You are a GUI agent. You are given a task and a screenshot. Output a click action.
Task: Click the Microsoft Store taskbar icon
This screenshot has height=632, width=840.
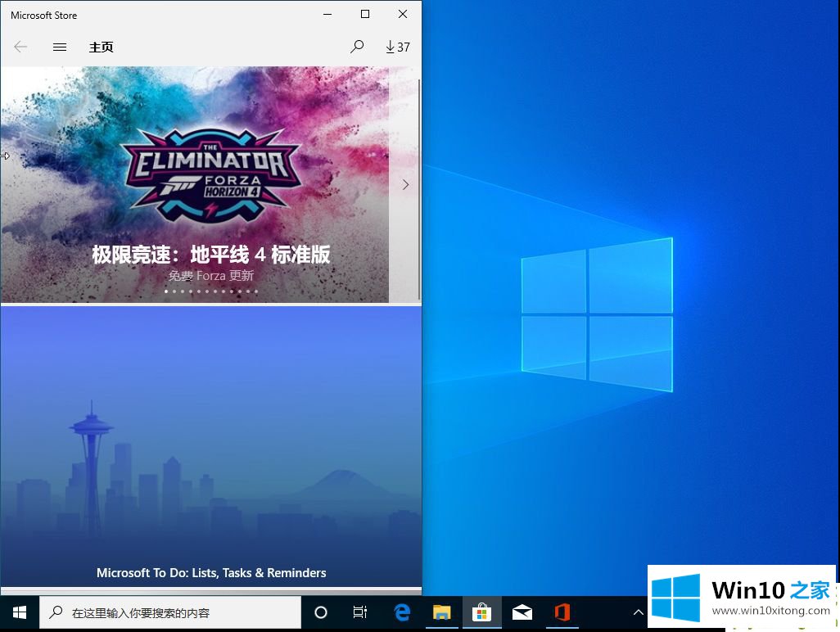pyautogui.click(x=481, y=612)
